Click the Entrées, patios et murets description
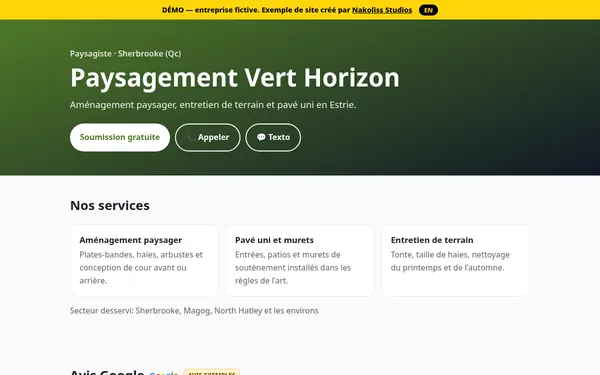This screenshot has height=375, width=600. [293, 267]
